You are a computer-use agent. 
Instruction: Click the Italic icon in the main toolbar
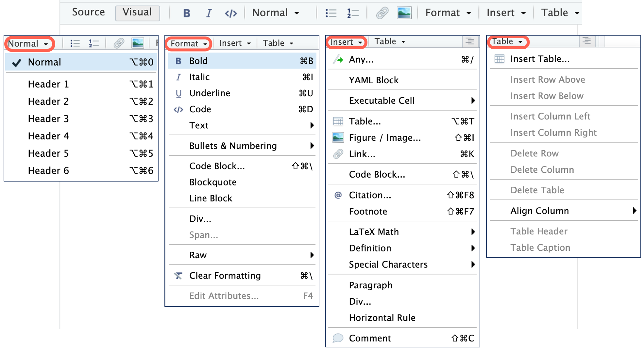pos(209,13)
